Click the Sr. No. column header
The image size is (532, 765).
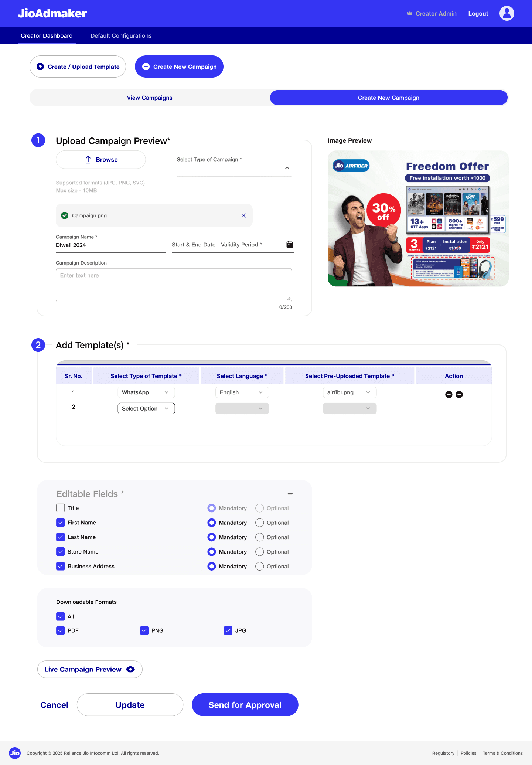coord(74,376)
